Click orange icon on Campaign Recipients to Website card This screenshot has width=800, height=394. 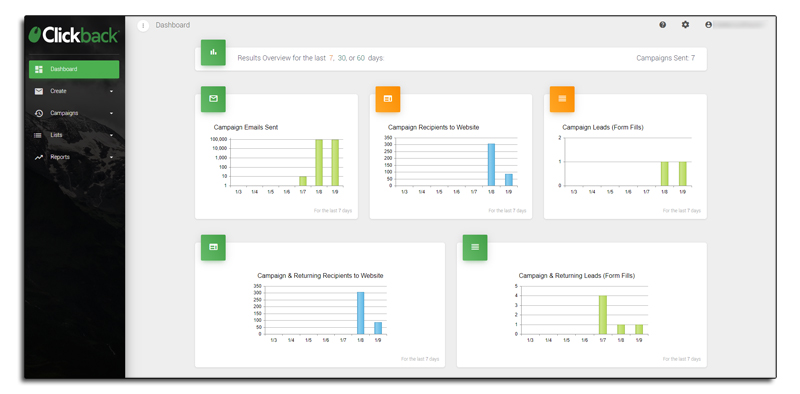[x=388, y=99]
